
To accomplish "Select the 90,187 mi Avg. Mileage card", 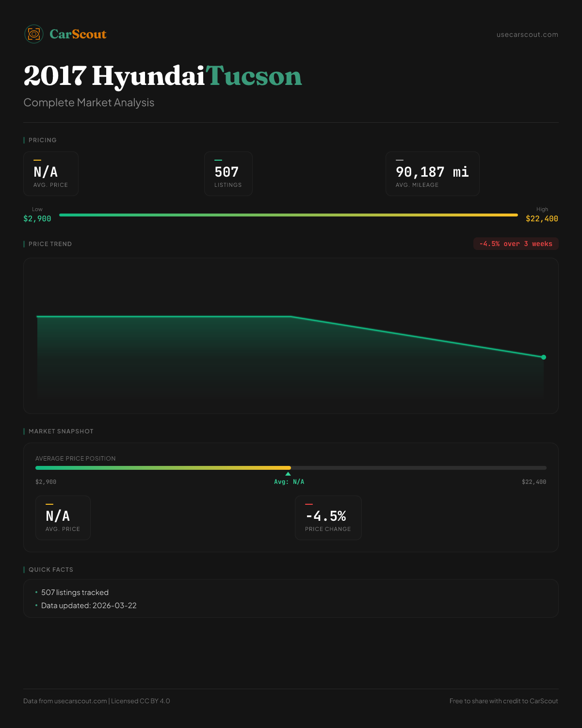I will pyautogui.click(x=432, y=174).
